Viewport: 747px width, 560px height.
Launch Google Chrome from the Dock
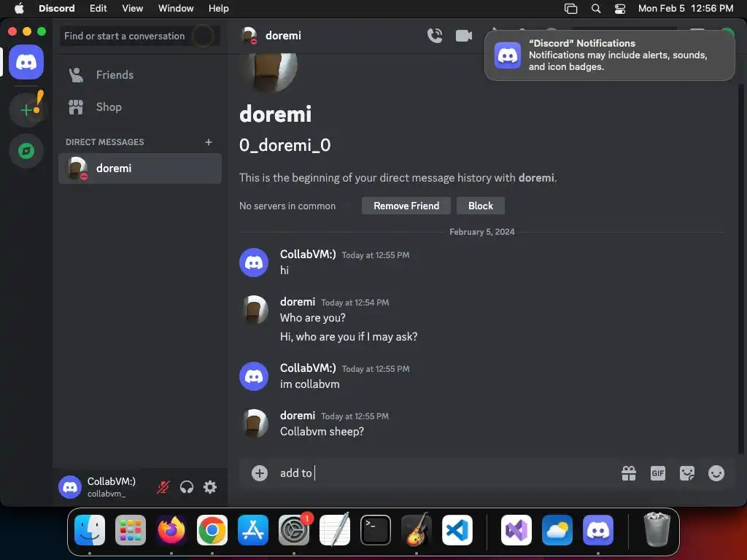click(x=212, y=530)
